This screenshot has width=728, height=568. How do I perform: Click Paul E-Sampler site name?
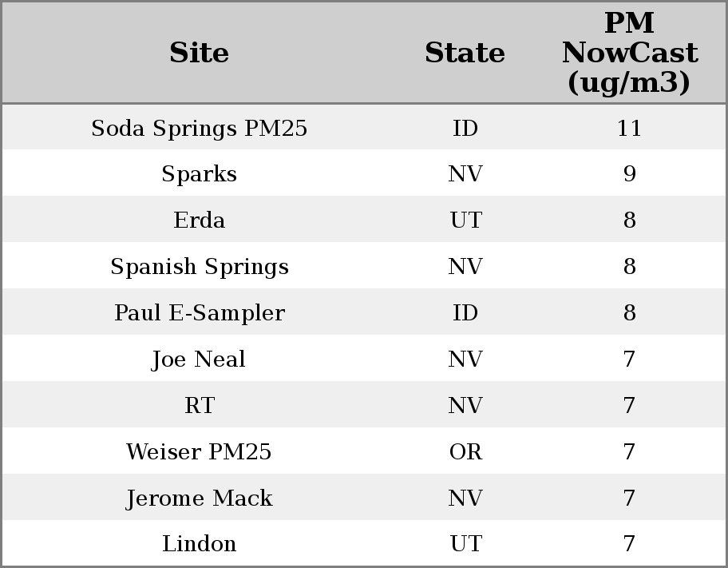coord(199,313)
